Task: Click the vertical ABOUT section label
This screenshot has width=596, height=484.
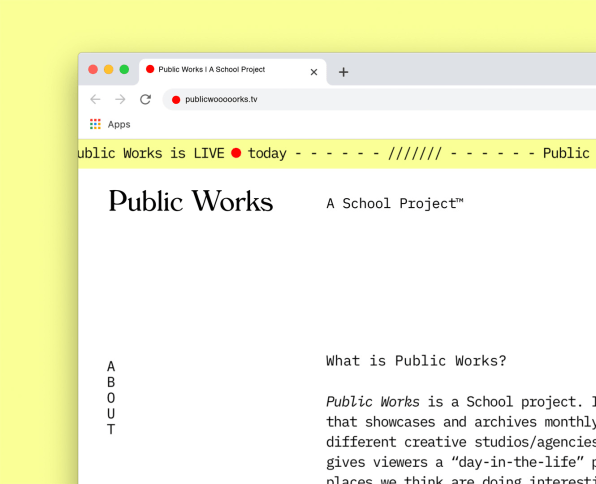Action: [111, 398]
